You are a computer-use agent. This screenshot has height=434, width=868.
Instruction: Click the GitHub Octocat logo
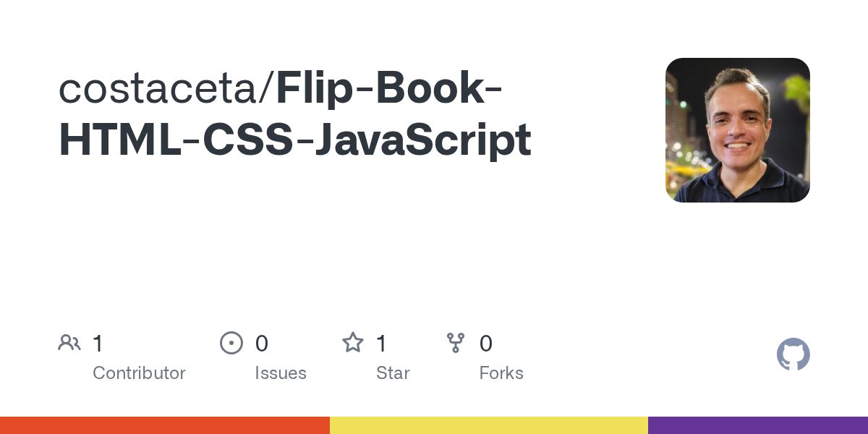793,354
